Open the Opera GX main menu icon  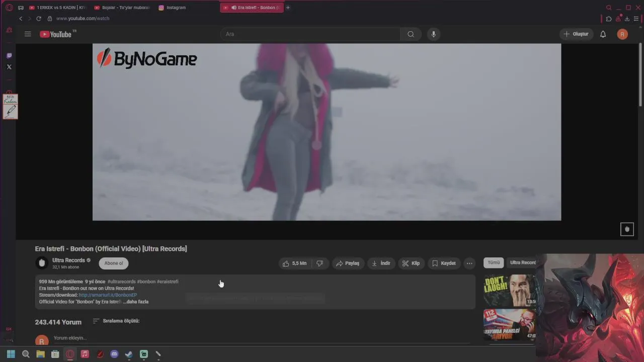[x=9, y=8]
